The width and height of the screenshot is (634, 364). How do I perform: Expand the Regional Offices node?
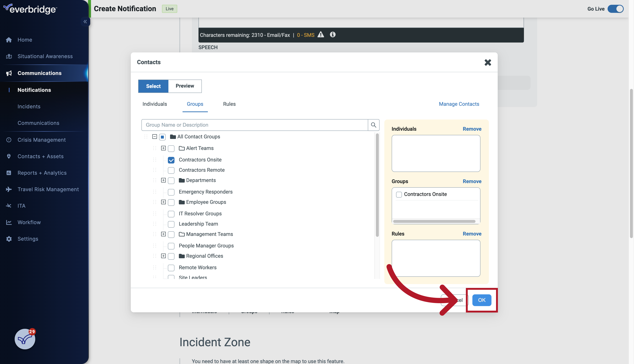tap(163, 256)
